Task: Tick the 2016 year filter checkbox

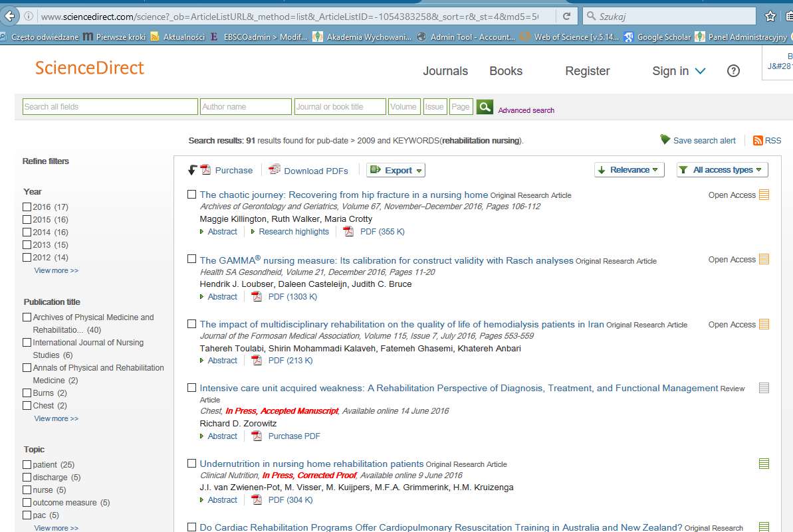Action: 27,207
